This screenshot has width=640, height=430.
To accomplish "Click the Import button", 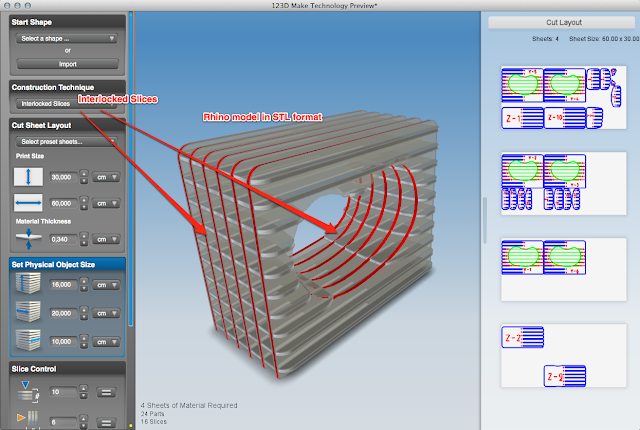I will tap(67, 64).
